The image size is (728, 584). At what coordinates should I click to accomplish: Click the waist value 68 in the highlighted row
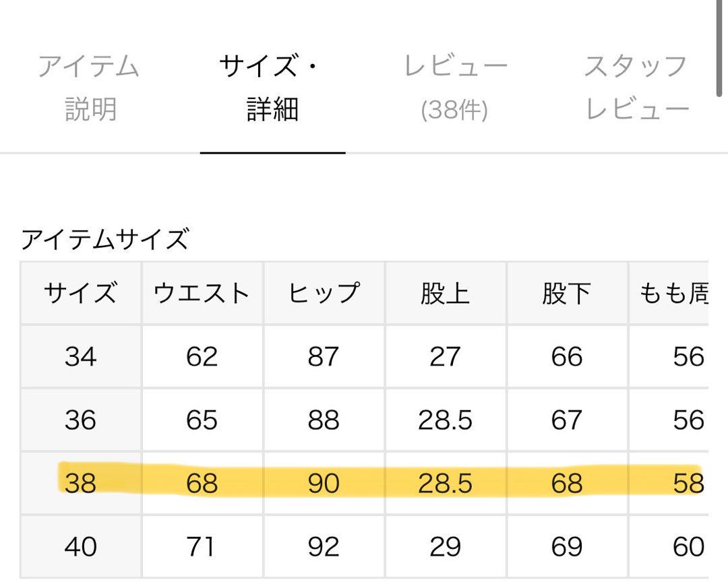(202, 483)
